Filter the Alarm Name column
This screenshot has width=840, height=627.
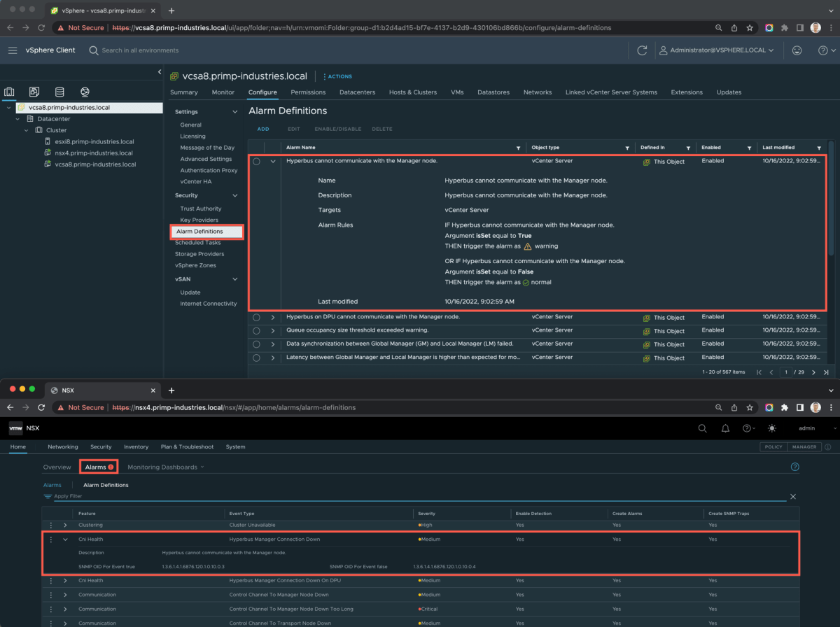[x=518, y=148]
